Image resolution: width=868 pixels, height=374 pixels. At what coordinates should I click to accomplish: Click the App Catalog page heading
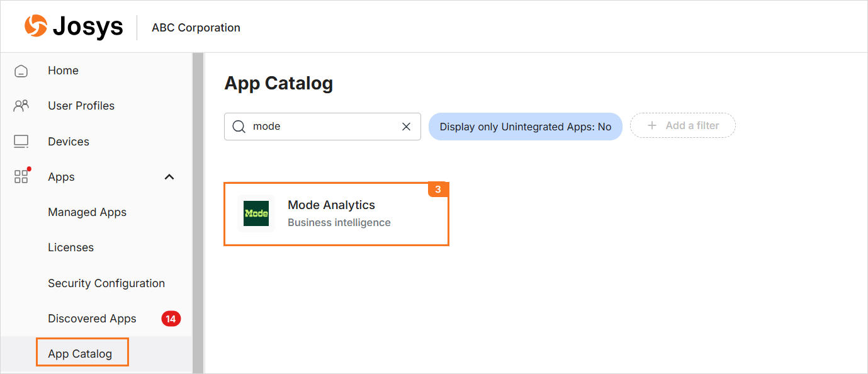click(x=279, y=83)
